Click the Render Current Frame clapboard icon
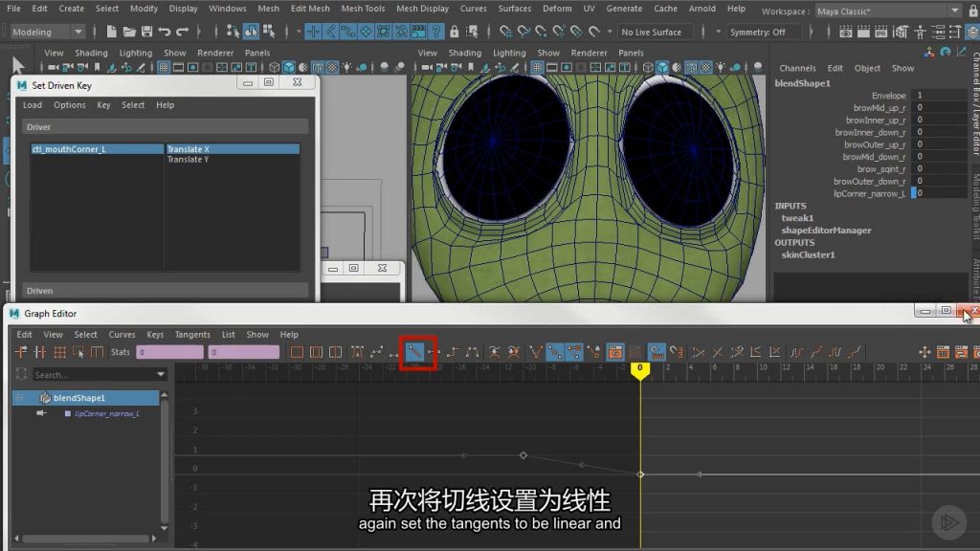Viewport: 980px width, 551px height. pos(863,32)
